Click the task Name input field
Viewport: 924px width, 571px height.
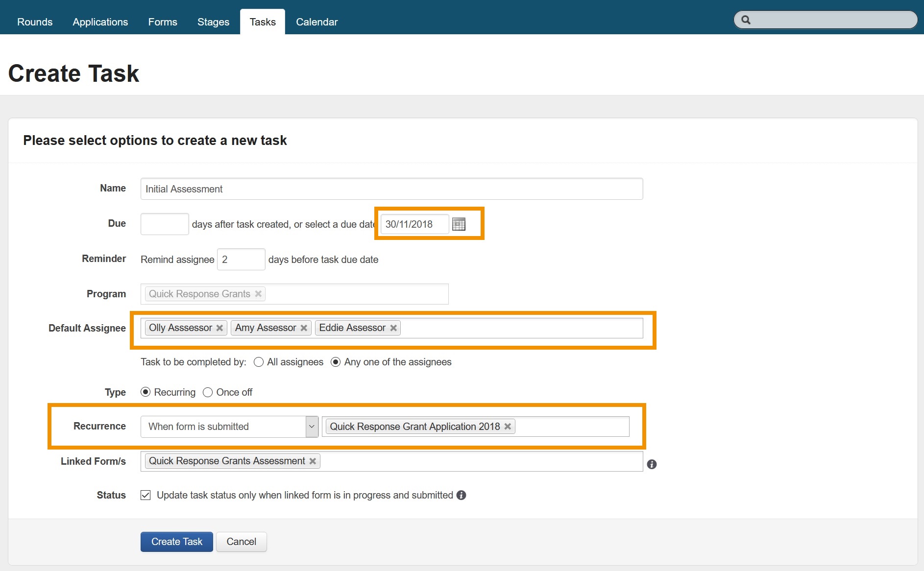[x=391, y=189]
